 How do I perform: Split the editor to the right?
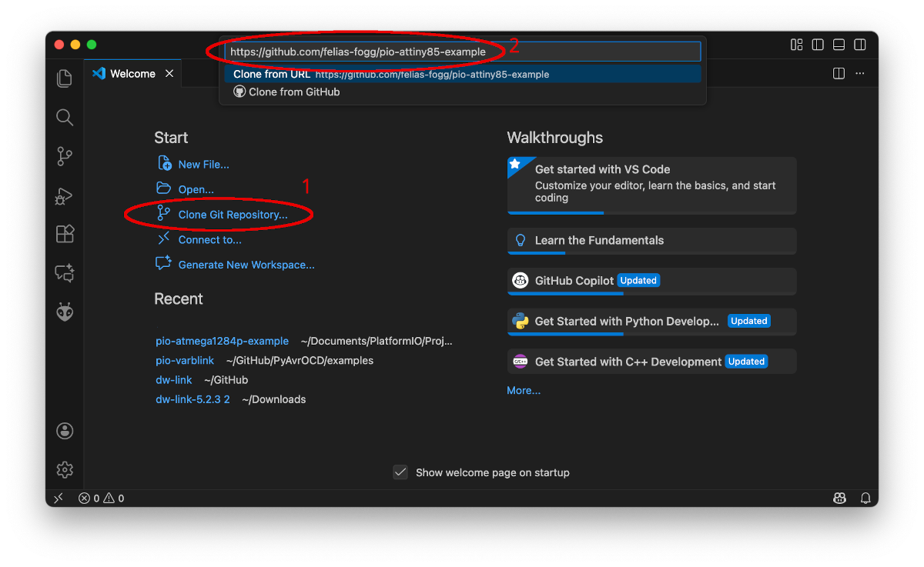(x=839, y=73)
